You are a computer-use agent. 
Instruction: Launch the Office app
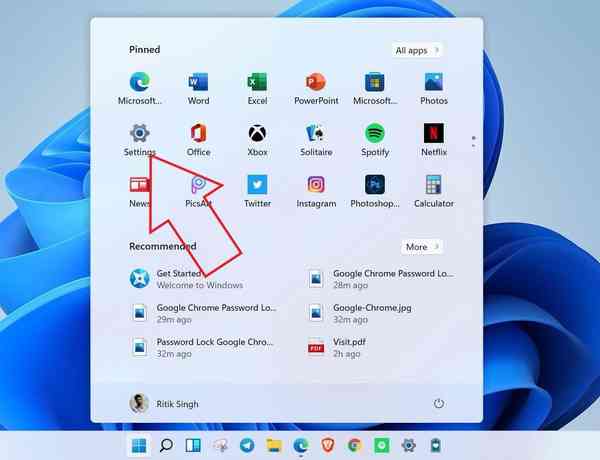[x=198, y=140]
